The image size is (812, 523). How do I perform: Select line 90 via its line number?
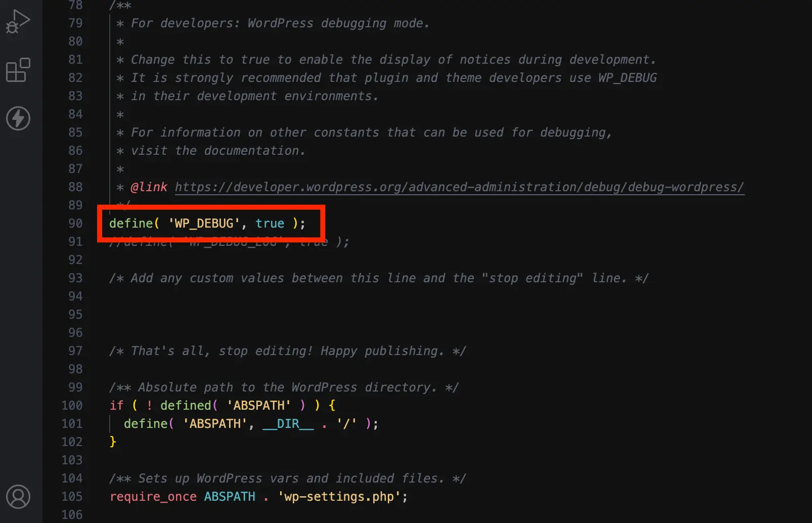75,224
